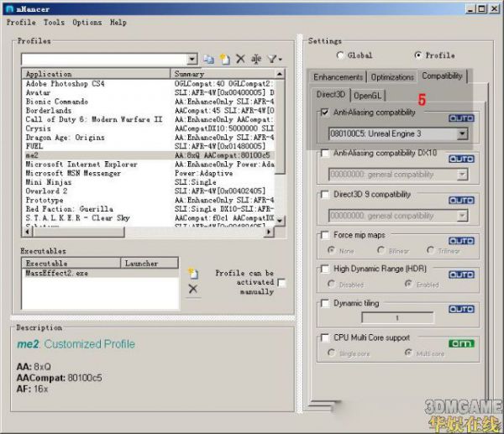Image resolution: width=504 pixels, height=434 pixels.
Task: Switch to OpenGL sub-tab
Action: pyautogui.click(x=367, y=96)
